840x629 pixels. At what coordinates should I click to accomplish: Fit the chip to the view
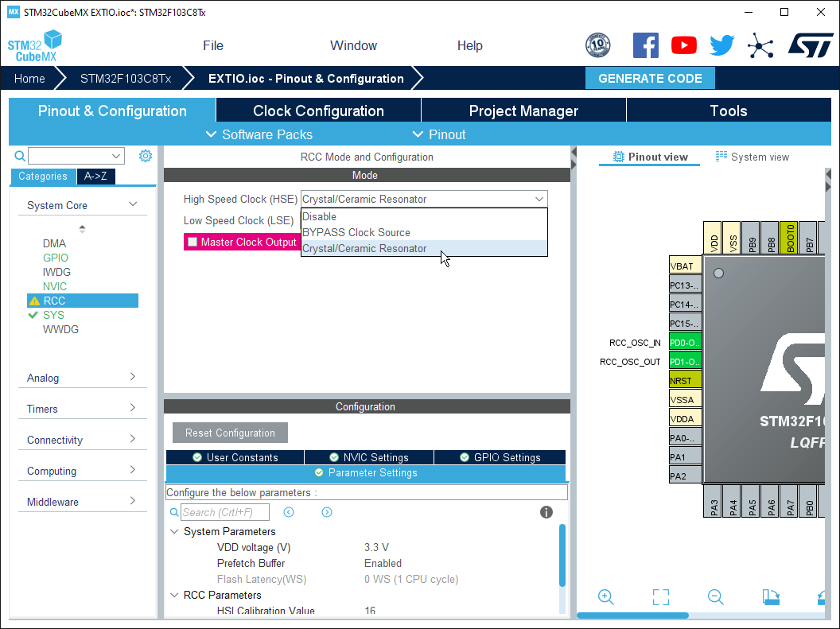pos(661,597)
